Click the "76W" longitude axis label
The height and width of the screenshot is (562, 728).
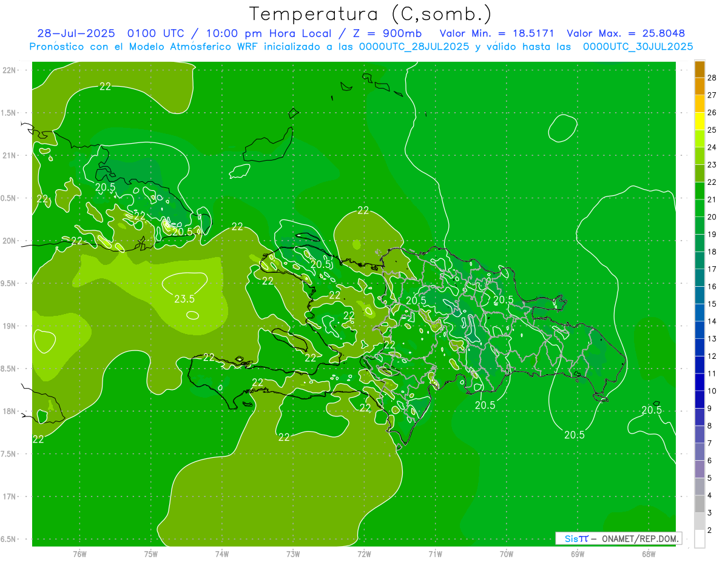tap(79, 554)
